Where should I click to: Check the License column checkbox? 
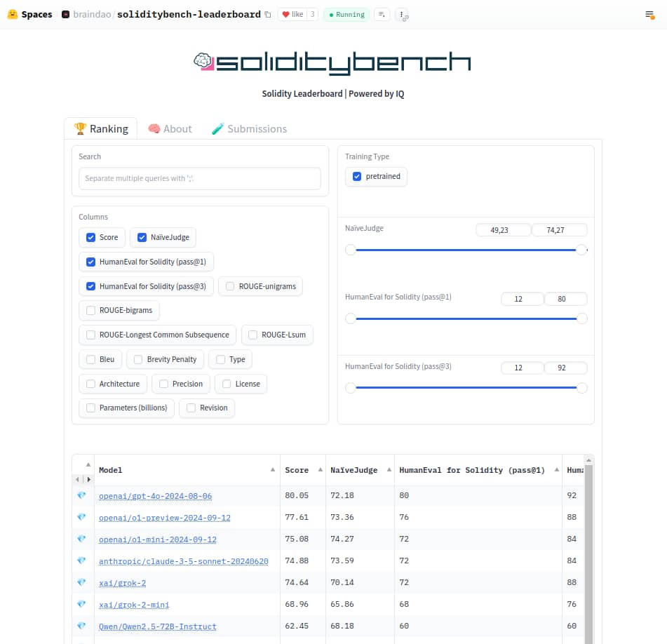click(227, 384)
